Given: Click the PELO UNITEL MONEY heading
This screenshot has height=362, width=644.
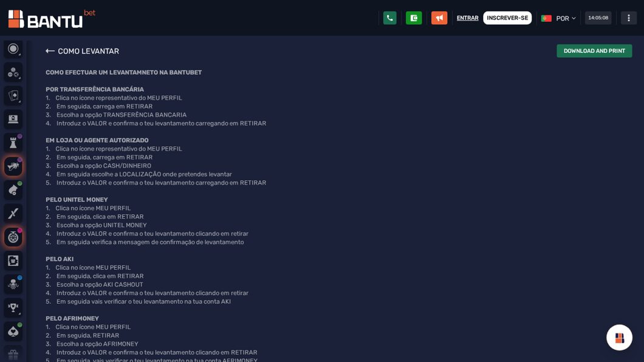Looking at the screenshot, I should pos(77,199).
